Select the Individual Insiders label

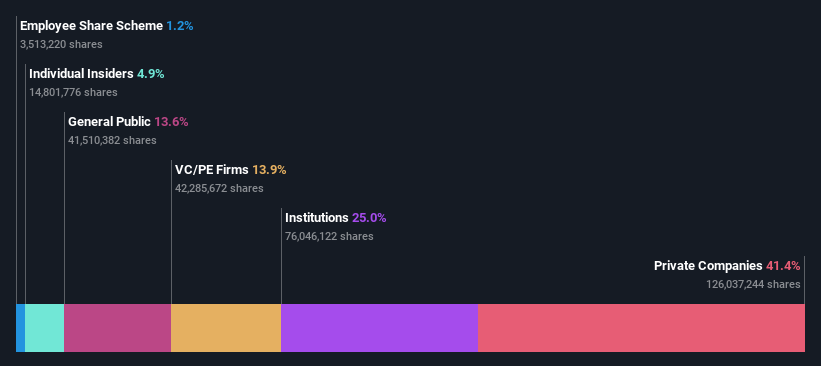tap(81, 74)
